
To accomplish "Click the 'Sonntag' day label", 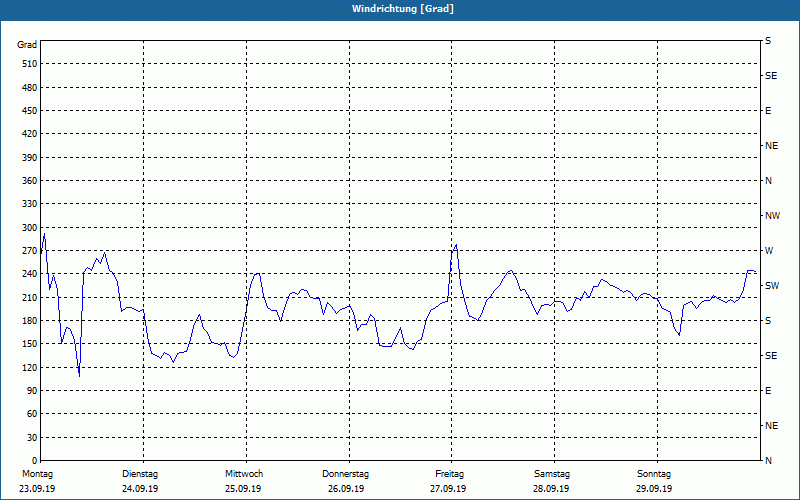I will tap(654, 474).
